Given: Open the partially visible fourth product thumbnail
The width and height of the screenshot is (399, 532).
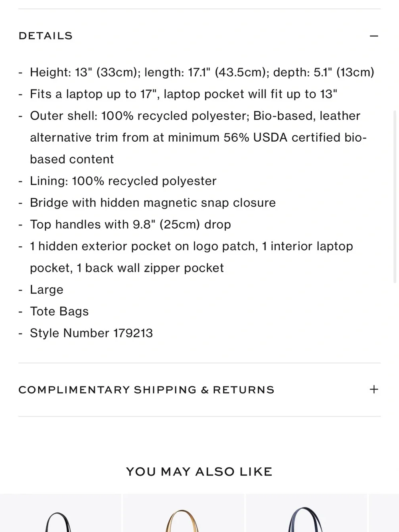Looking at the screenshot, I should [x=384, y=513].
